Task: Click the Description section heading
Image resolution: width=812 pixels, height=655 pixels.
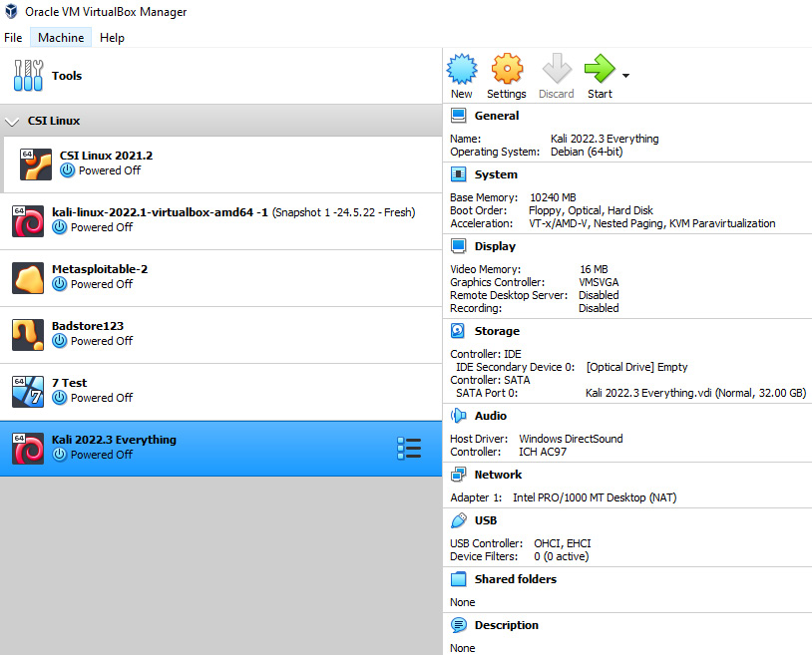Action: [507, 625]
